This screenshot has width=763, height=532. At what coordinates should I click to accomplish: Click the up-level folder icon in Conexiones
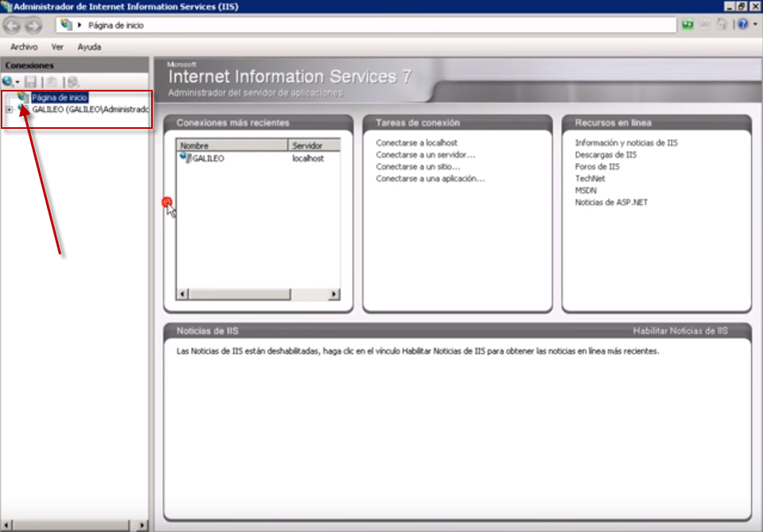pyautogui.click(x=52, y=82)
